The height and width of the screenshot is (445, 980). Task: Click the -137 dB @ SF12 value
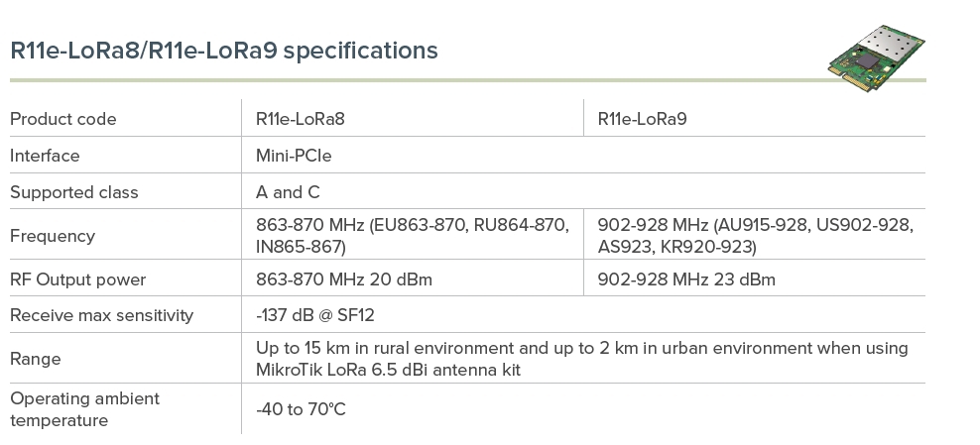point(314,316)
